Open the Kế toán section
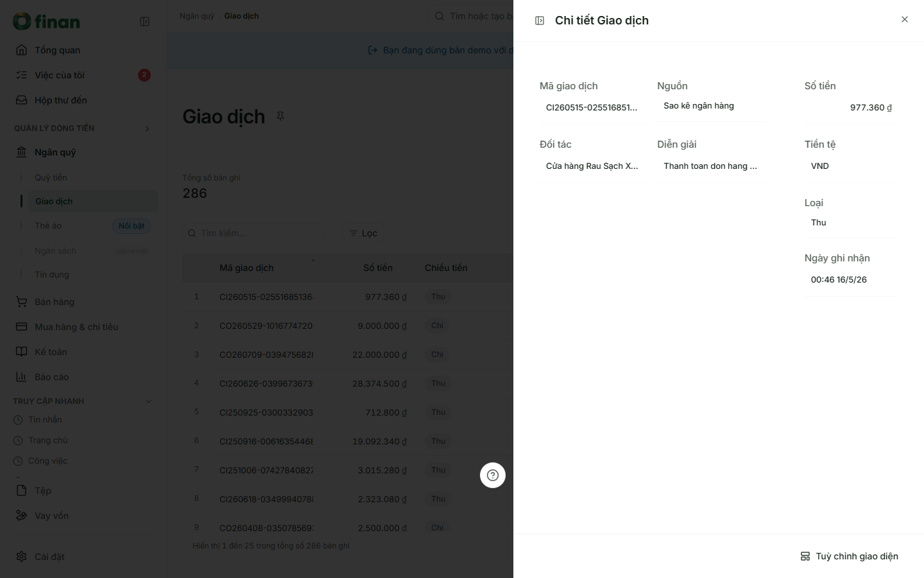The image size is (924, 578). point(83,352)
